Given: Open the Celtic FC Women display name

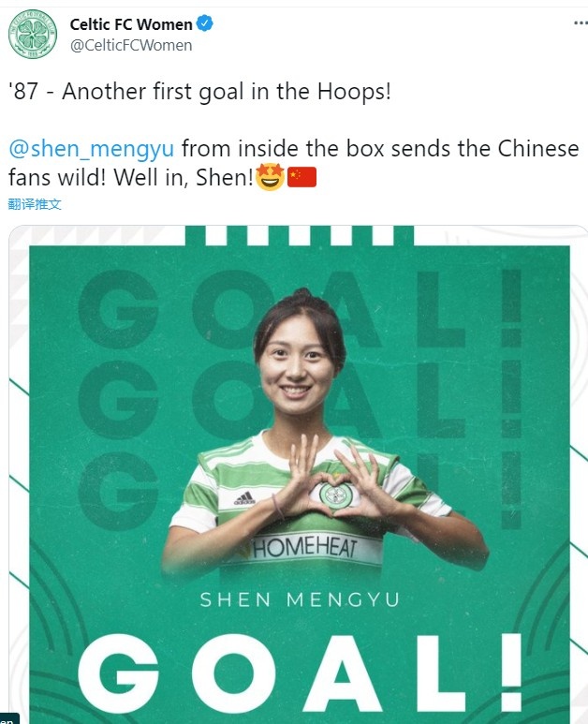Looking at the screenshot, I should coord(131,24).
